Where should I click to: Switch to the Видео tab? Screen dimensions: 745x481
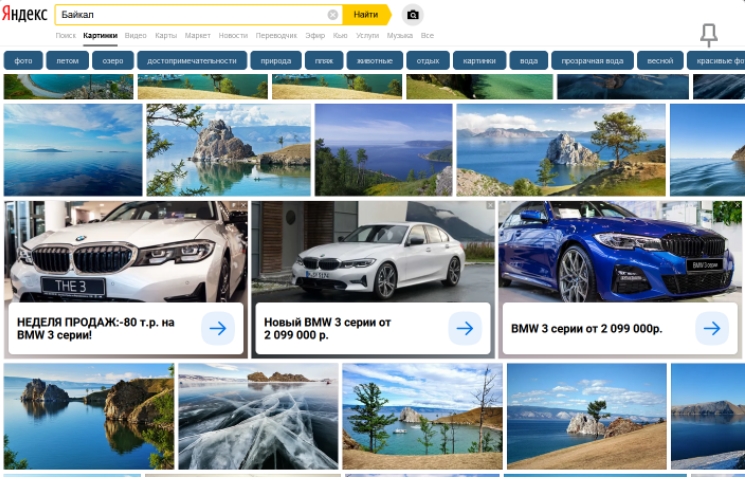(135, 35)
